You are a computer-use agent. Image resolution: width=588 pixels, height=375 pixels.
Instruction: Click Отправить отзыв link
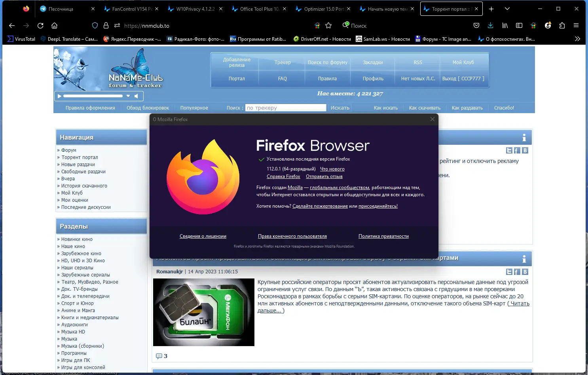coord(324,176)
